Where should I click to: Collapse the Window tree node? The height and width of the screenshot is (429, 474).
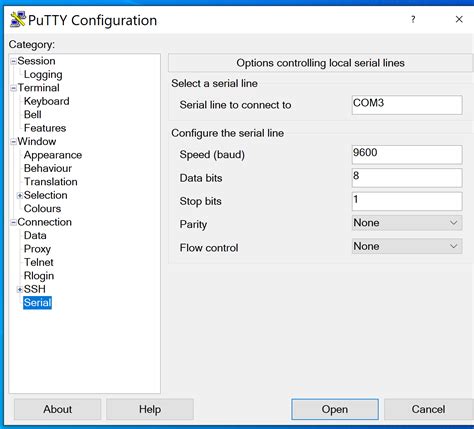pyautogui.click(x=13, y=142)
